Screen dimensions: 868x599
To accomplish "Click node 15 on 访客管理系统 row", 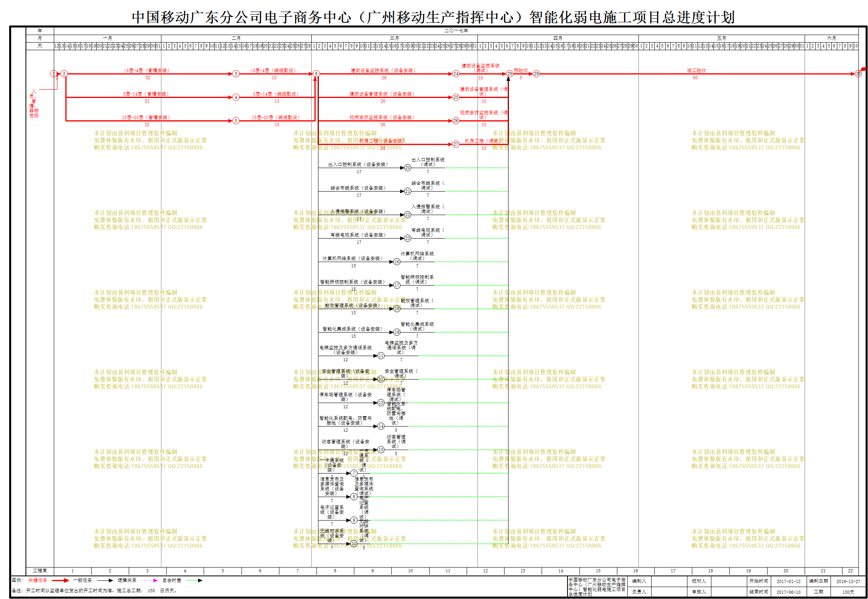I will 381,450.
